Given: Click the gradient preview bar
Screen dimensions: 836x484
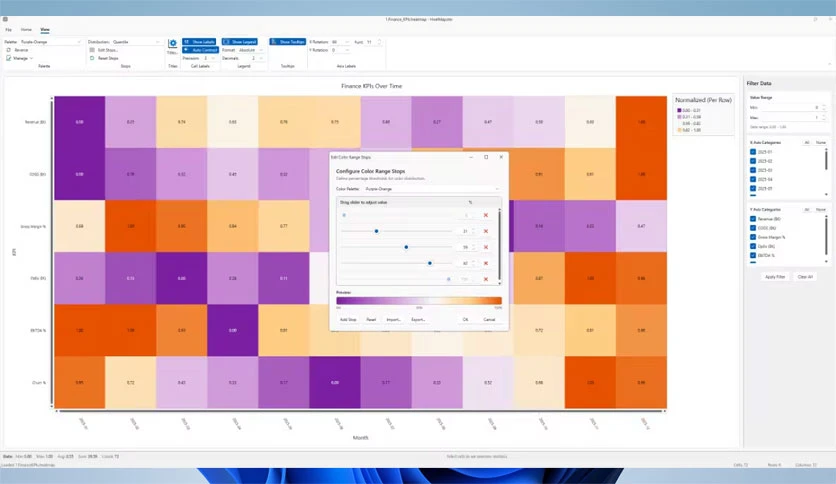Looking at the screenshot, I should (x=419, y=301).
